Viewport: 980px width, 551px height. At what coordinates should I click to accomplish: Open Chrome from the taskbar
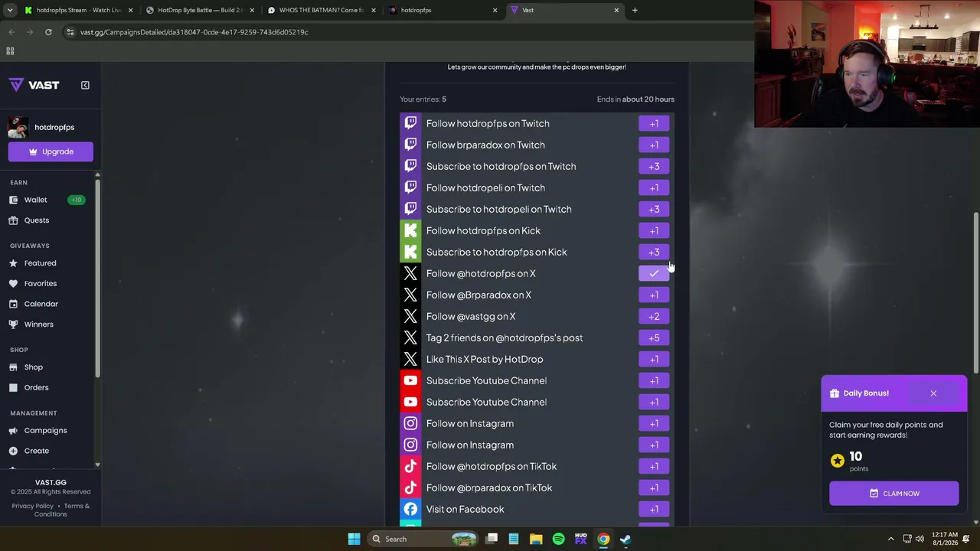(603, 539)
